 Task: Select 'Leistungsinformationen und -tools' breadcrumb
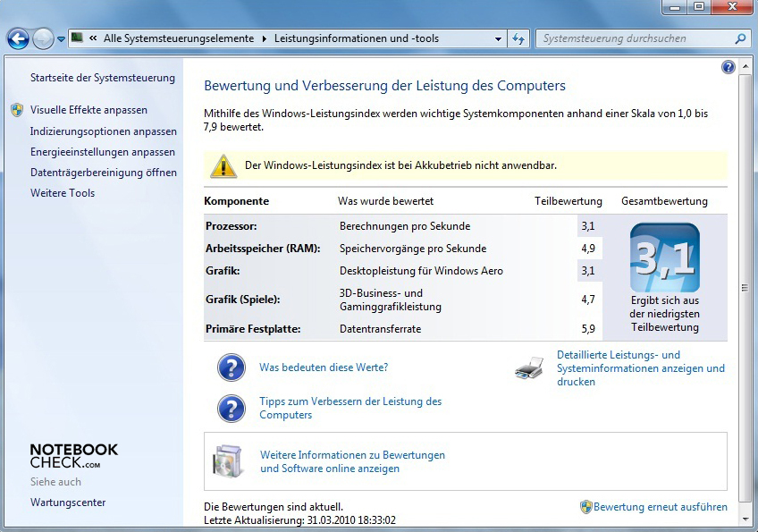357,38
